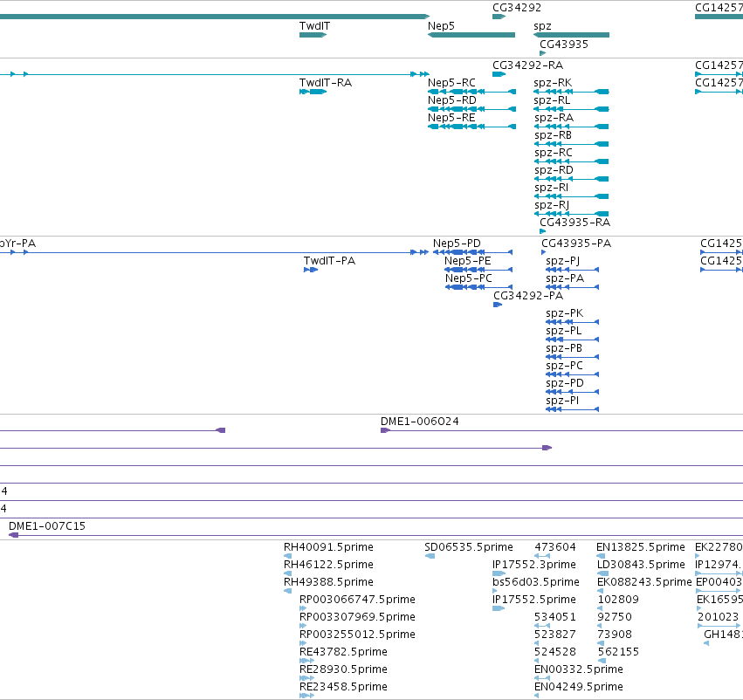This screenshot has height=700, width=743.
Task: Select the RH49388.5prime EST label
Action: pos(328,582)
